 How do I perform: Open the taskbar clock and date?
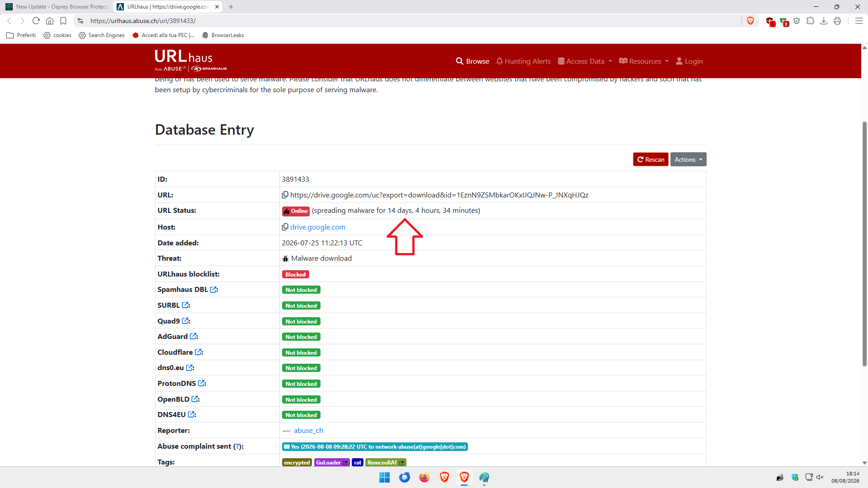coord(845,477)
